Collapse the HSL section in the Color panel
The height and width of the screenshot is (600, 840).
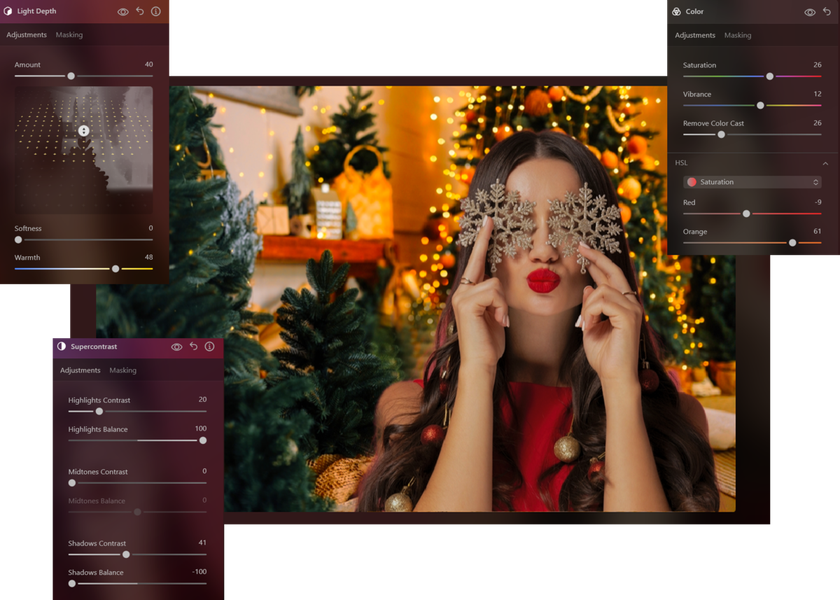pyautogui.click(x=826, y=163)
